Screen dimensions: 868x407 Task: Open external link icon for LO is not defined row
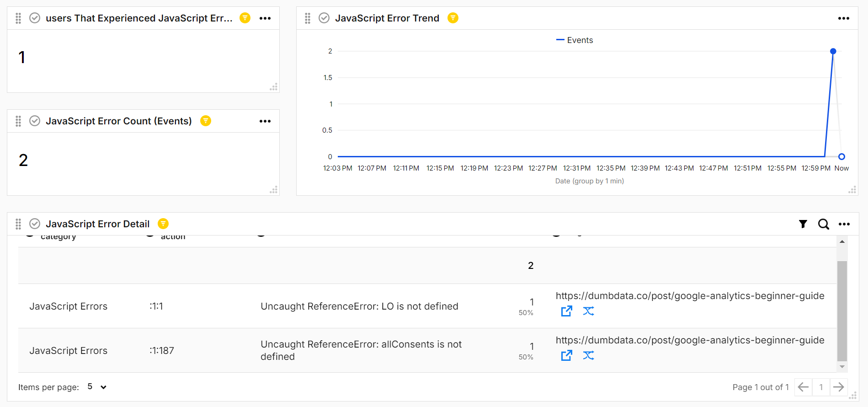tap(567, 311)
